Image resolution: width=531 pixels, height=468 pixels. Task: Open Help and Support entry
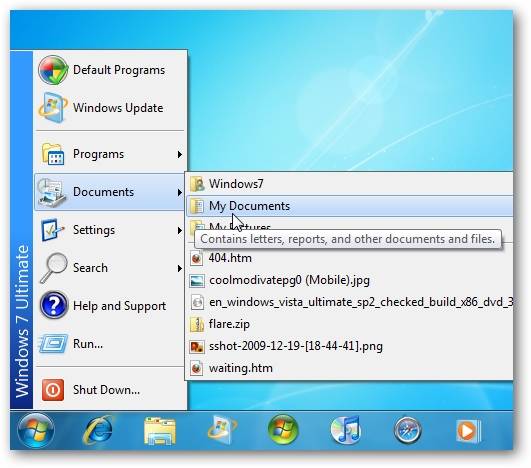click(110, 306)
